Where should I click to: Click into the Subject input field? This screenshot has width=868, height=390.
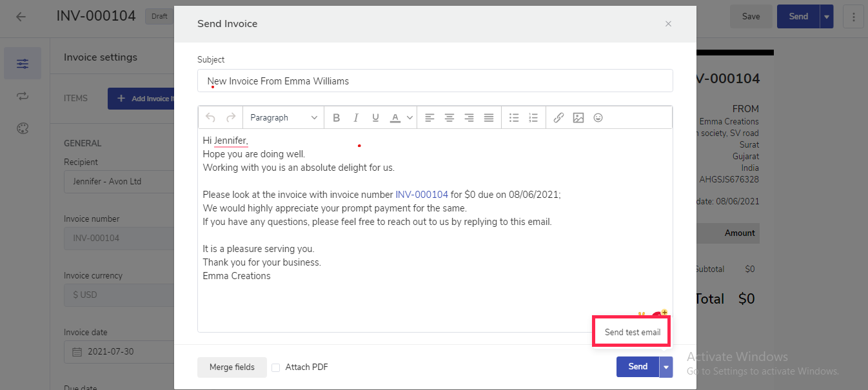[x=435, y=81]
